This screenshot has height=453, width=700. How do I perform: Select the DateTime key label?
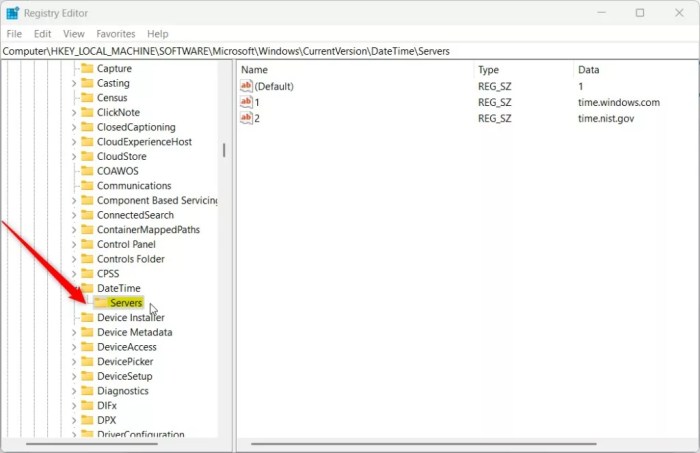click(119, 288)
